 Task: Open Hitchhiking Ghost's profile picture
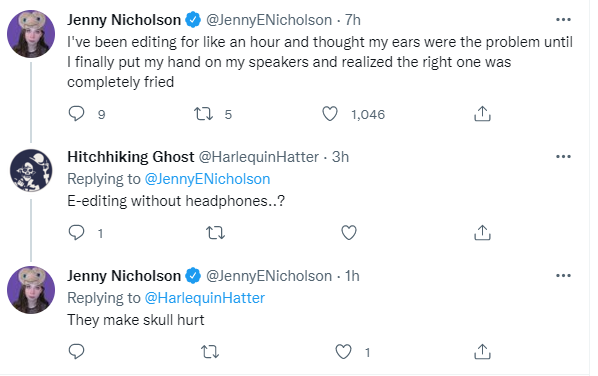[31, 170]
